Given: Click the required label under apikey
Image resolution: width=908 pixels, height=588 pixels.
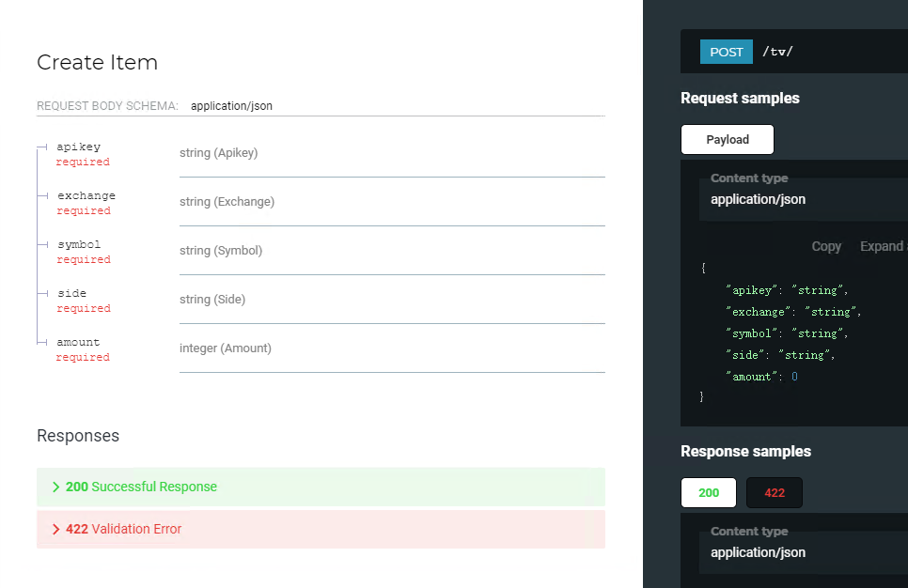Looking at the screenshot, I should click(83, 162).
